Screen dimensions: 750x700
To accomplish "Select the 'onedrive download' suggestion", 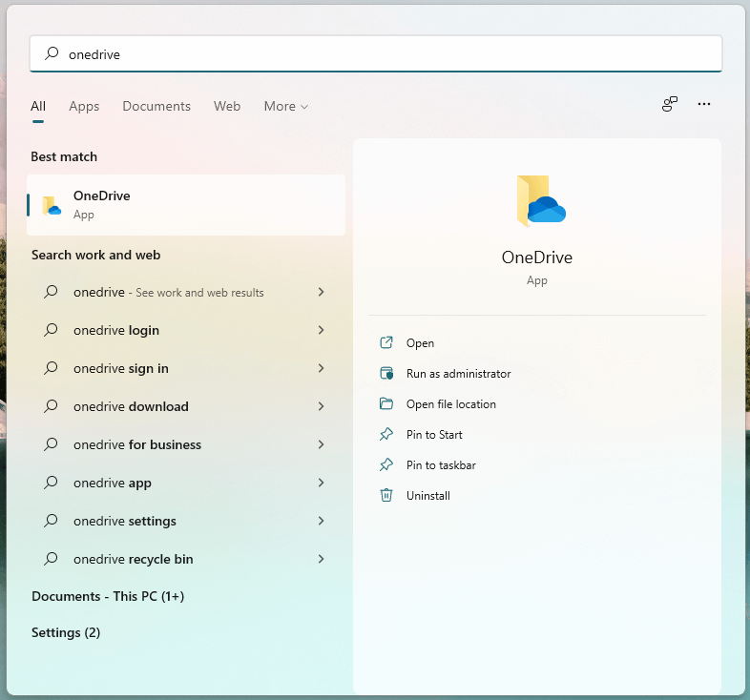I will pos(186,407).
